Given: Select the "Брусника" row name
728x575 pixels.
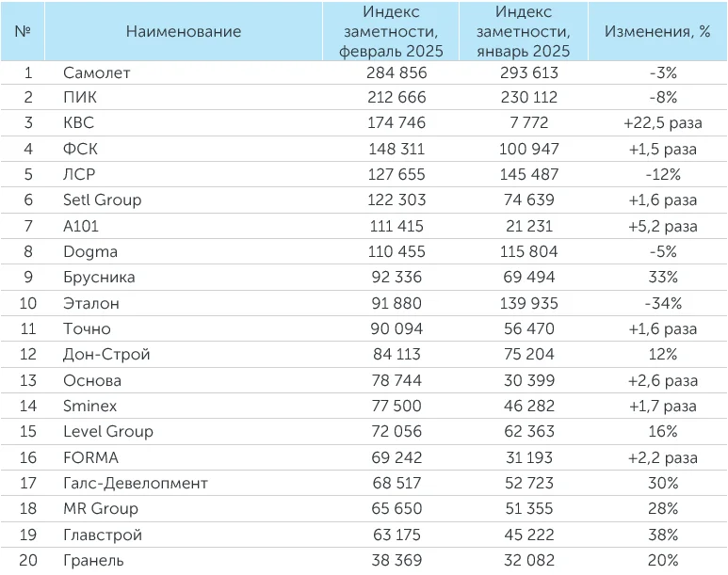Looking at the screenshot, I should (99, 278).
